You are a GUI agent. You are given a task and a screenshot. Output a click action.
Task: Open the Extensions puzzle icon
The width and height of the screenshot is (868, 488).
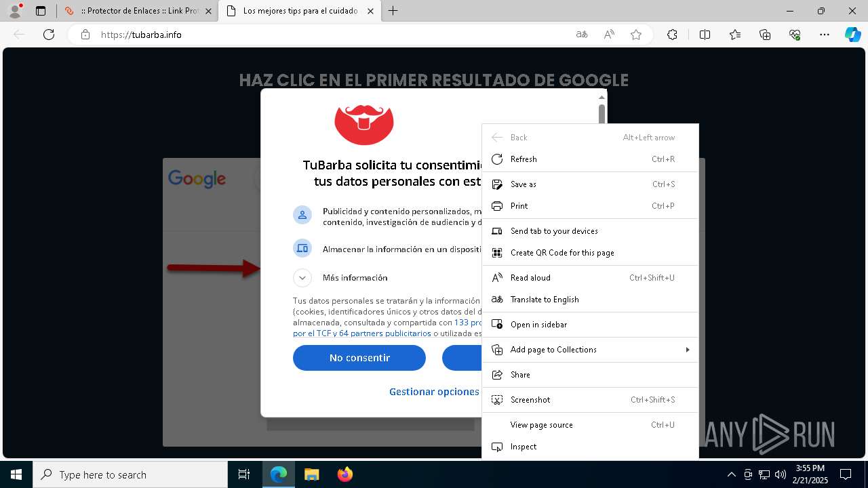(672, 35)
